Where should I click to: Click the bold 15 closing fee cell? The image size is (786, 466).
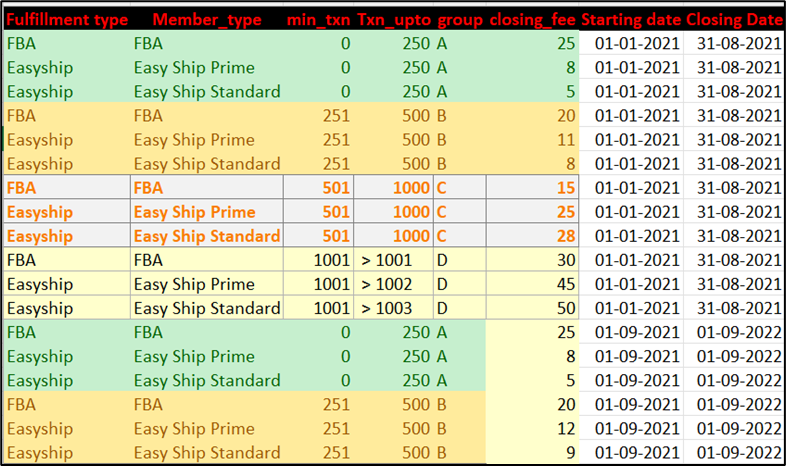tap(532, 187)
